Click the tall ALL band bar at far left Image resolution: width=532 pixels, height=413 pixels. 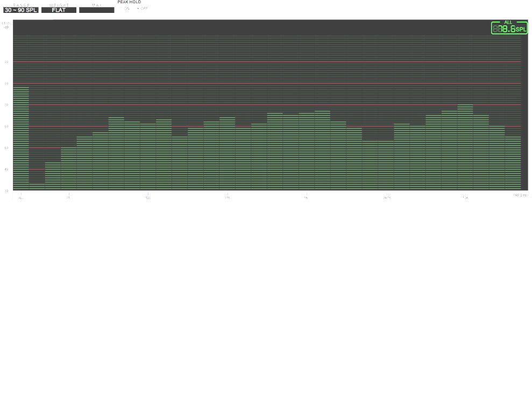tap(21, 138)
